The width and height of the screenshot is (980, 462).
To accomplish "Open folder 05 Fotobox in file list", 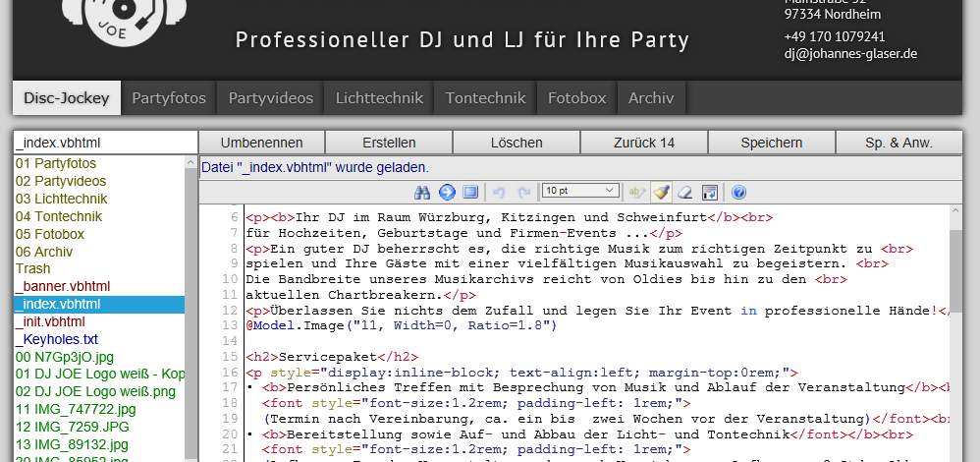I will coord(99,234).
